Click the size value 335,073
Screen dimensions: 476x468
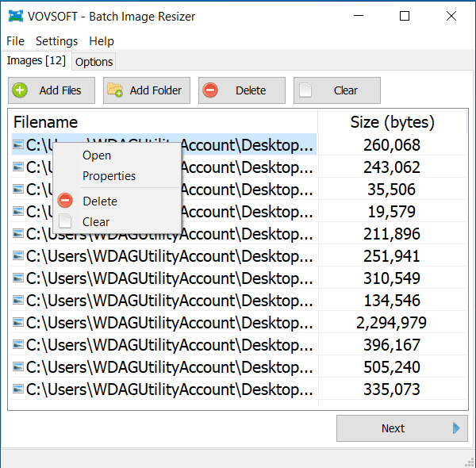(392, 389)
